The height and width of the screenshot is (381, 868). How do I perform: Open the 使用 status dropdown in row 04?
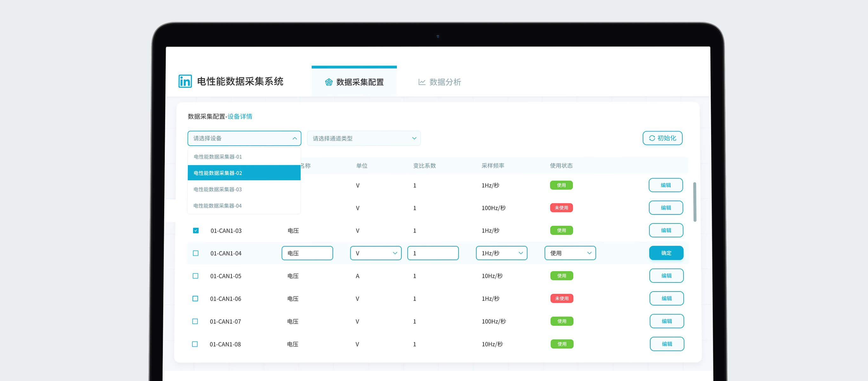pos(570,253)
